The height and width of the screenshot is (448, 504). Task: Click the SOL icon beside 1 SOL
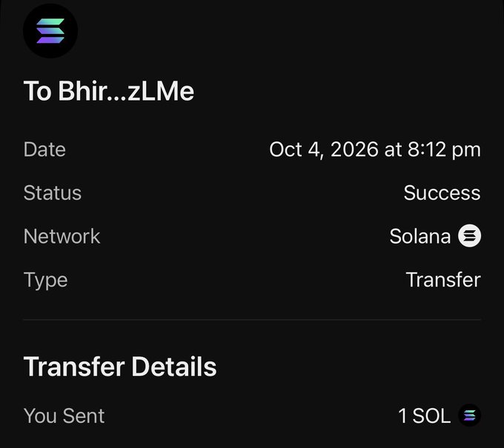pyautogui.click(x=470, y=415)
